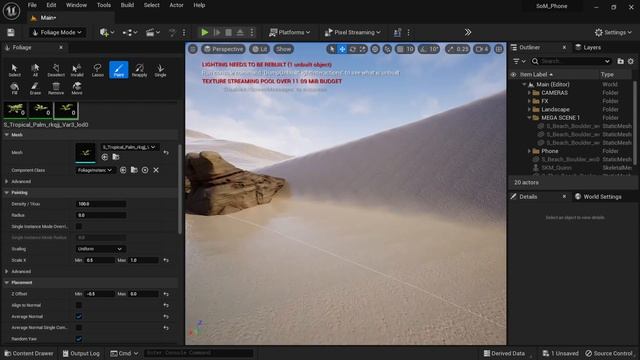The height and width of the screenshot is (360, 640).
Task: Click Source Control status button
Action: (x=609, y=353)
